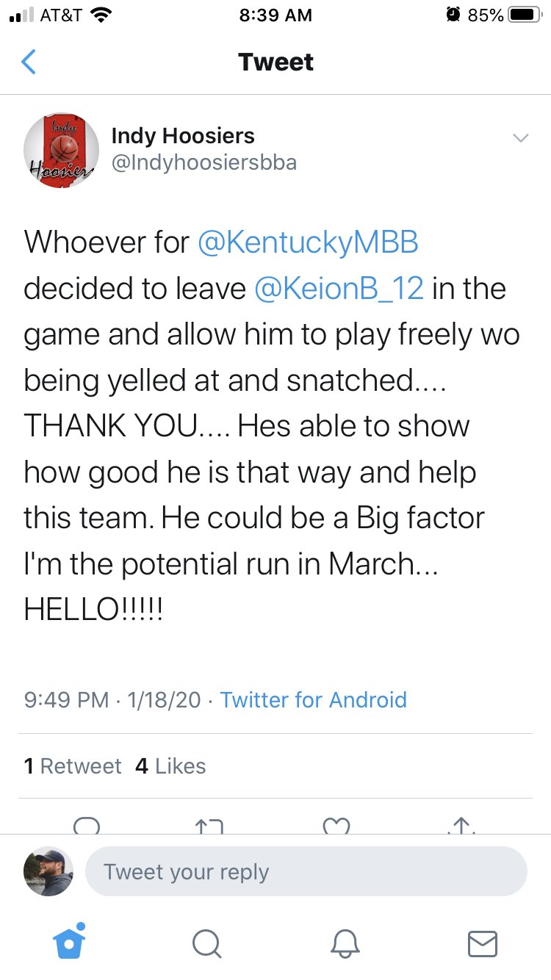Tap the share arrow icon
The image size is (551, 980).
click(x=462, y=825)
